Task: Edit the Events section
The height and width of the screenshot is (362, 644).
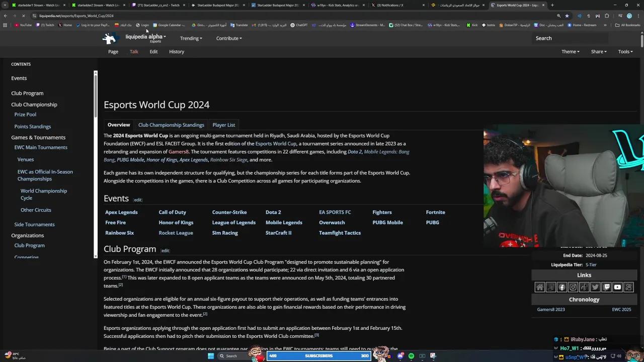Action: 137,200
